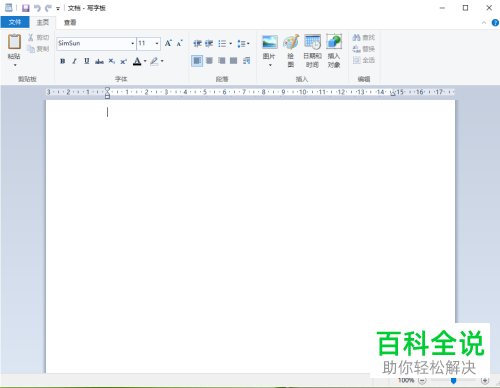
Task: Switch to the Home ribbon tab
Action: coord(43,22)
